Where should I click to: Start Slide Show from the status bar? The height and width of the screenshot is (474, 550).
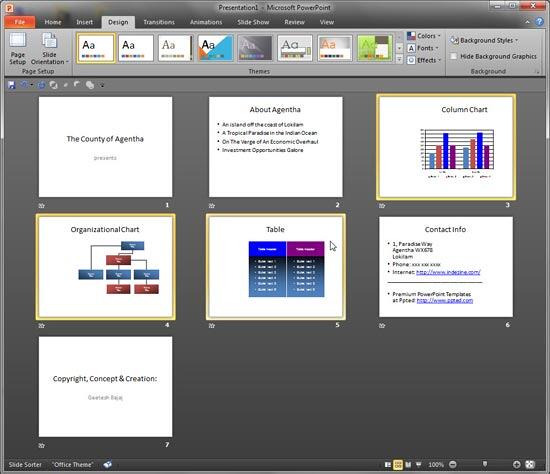tap(418, 465)
